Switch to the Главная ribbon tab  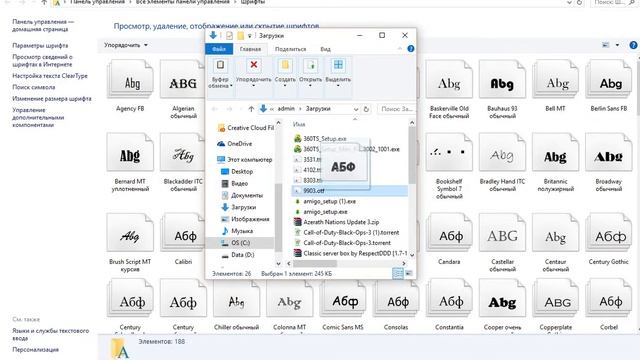pos(250,49)
